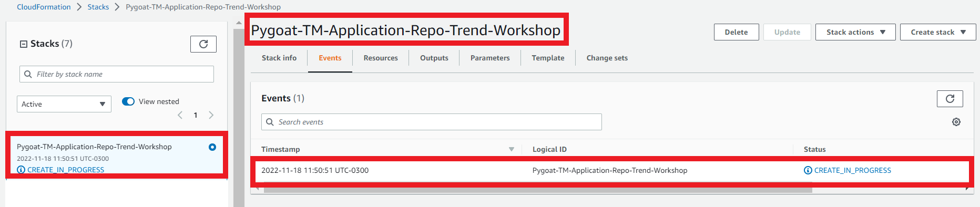Click the Update button
Screen dimensions: 980x207
(x=787, y=32)
